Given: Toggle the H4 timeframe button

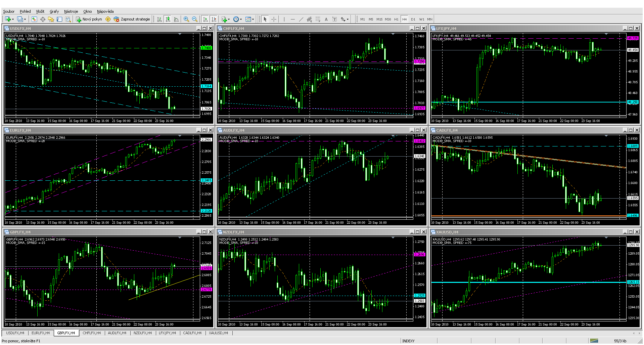Looking at the screenshot, I should [405, 19].
